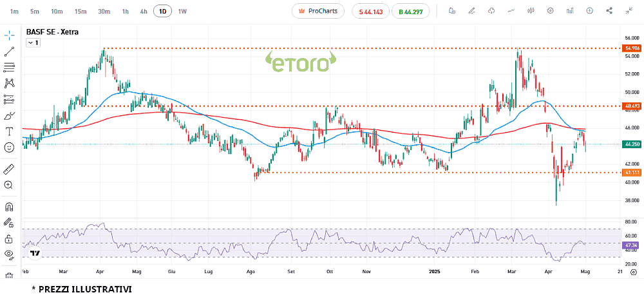
Task: Click the 48.493 price level label
Action: click(631, 106)
